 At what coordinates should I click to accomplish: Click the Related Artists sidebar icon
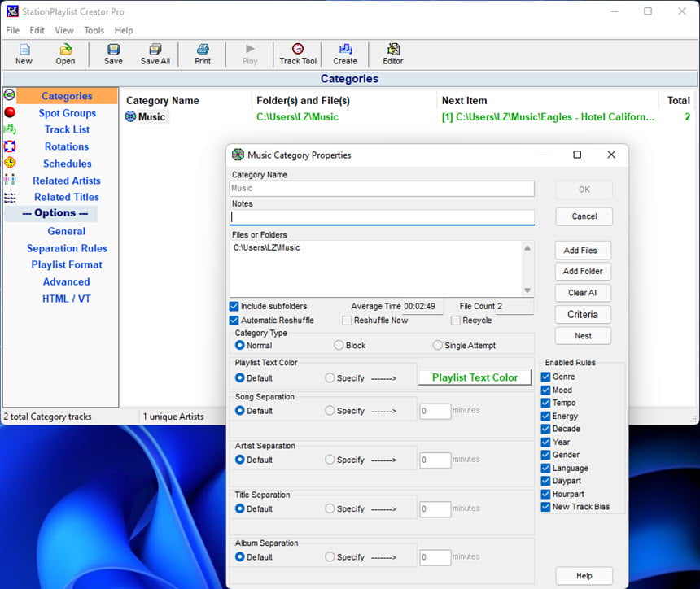click(10, 180)
